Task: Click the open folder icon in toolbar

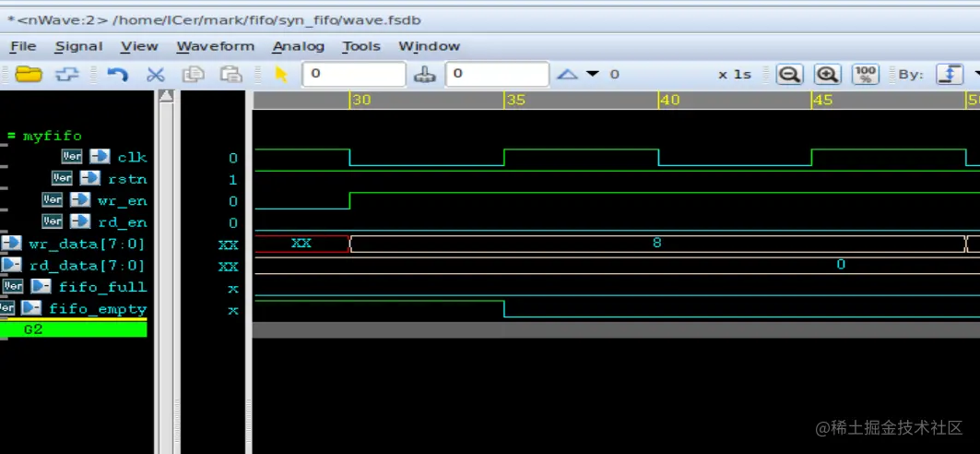Action: coord(29,75)
